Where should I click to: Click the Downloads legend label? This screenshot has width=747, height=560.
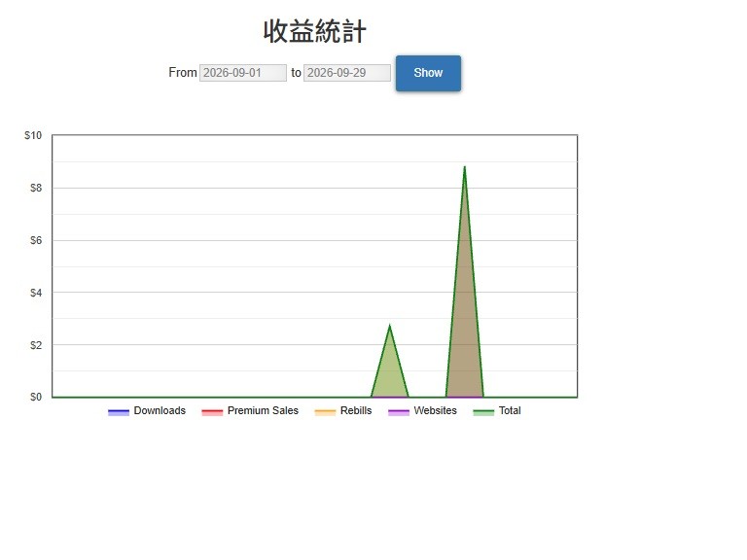pyautogui.click(x=160, y=411)
